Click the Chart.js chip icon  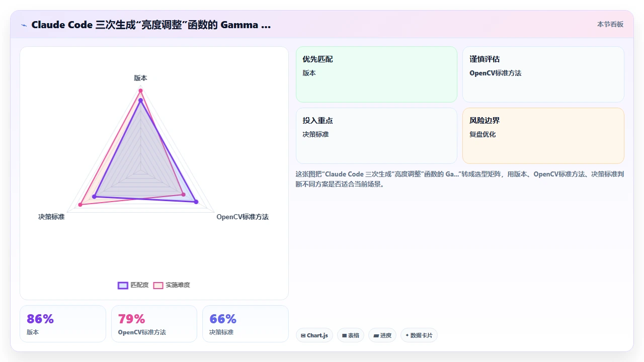pos(303,335)
